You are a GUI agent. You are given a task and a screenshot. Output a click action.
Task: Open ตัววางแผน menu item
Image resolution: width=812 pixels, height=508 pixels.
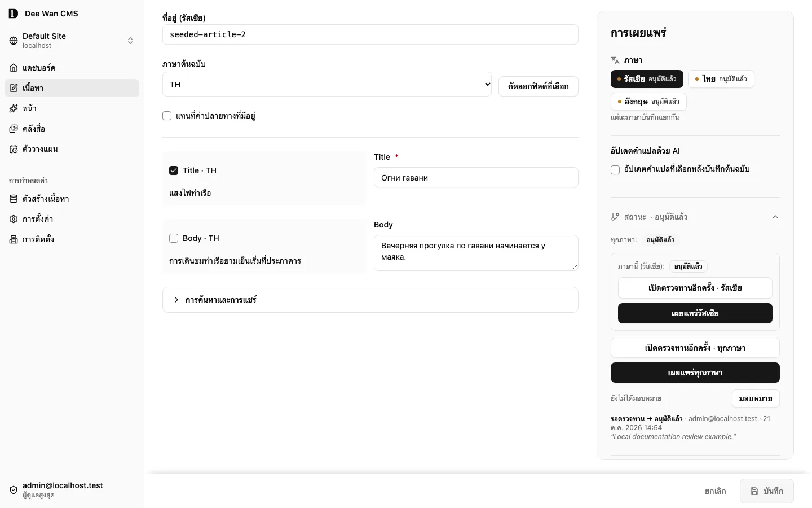72,149
